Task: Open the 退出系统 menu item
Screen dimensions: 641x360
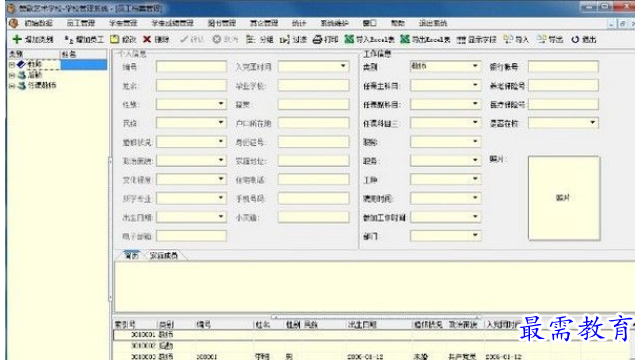Action: point(433,23)
